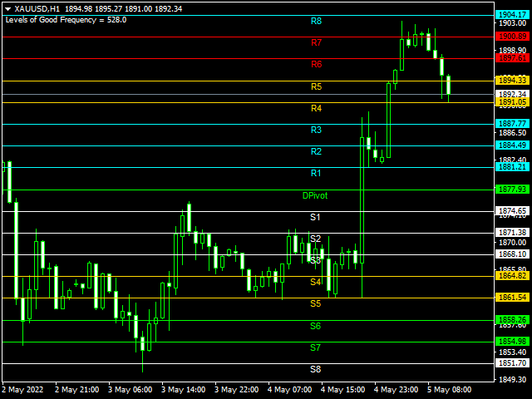The width and height of the screenshot is (532, 399).
Task: Click the 1853.40 price scale value
Action: [x=512, y=352]
